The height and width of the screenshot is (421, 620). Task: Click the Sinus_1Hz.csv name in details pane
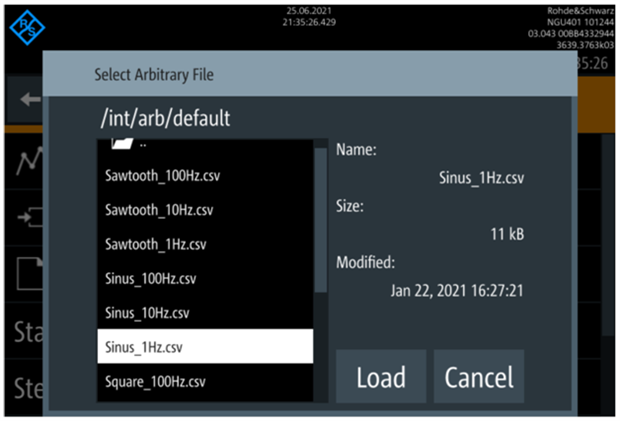tap(481, 178)
